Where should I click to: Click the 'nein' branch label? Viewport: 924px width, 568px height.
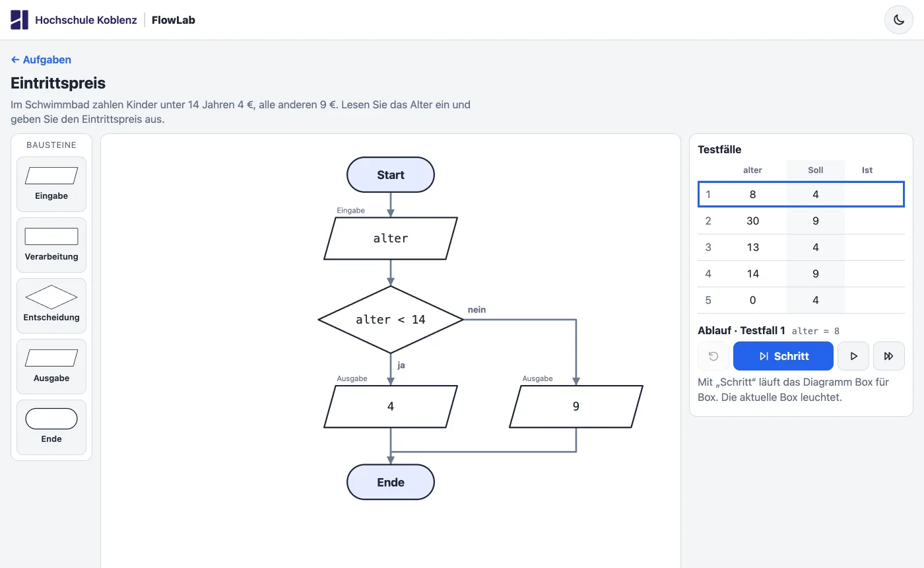(x=477, y=309)
